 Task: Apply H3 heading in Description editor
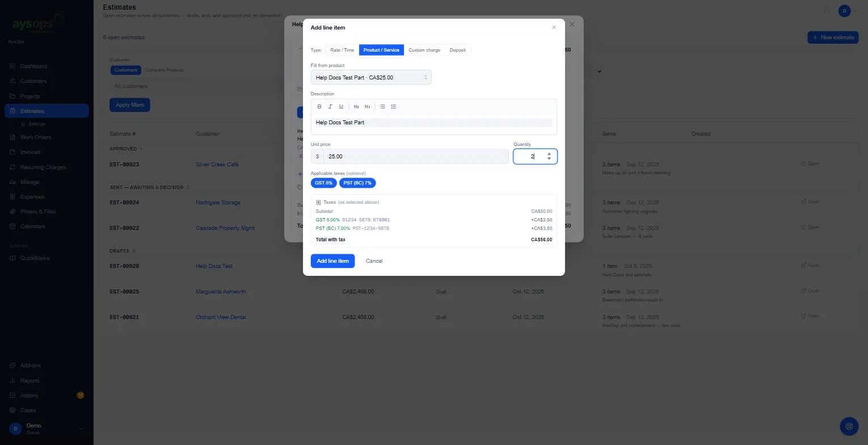coord(367,107)
